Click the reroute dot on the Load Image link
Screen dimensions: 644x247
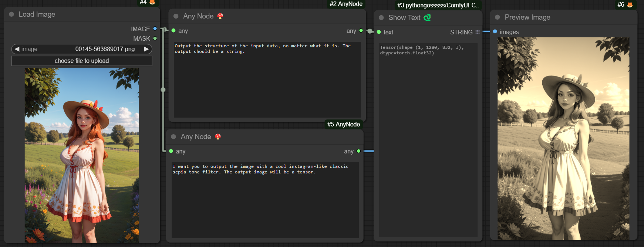pyautogui.click(x=163, y=89)
